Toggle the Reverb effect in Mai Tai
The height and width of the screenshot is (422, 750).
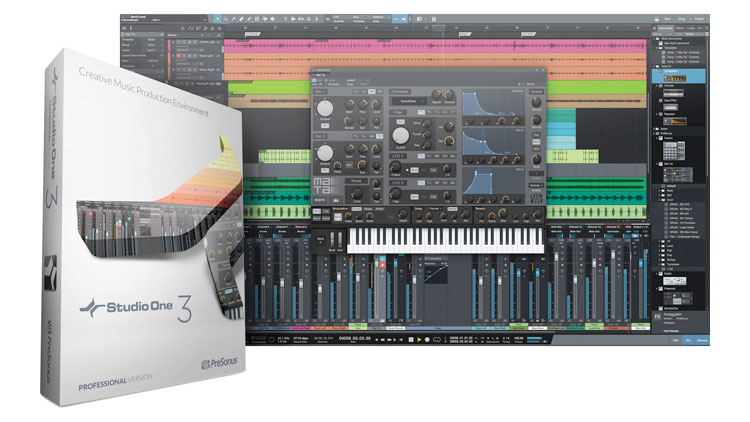480,209
